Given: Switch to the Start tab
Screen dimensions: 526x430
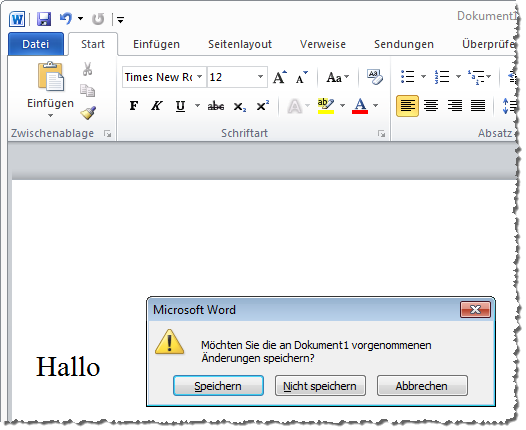Looking at the screenshot, I should (93, 44).
